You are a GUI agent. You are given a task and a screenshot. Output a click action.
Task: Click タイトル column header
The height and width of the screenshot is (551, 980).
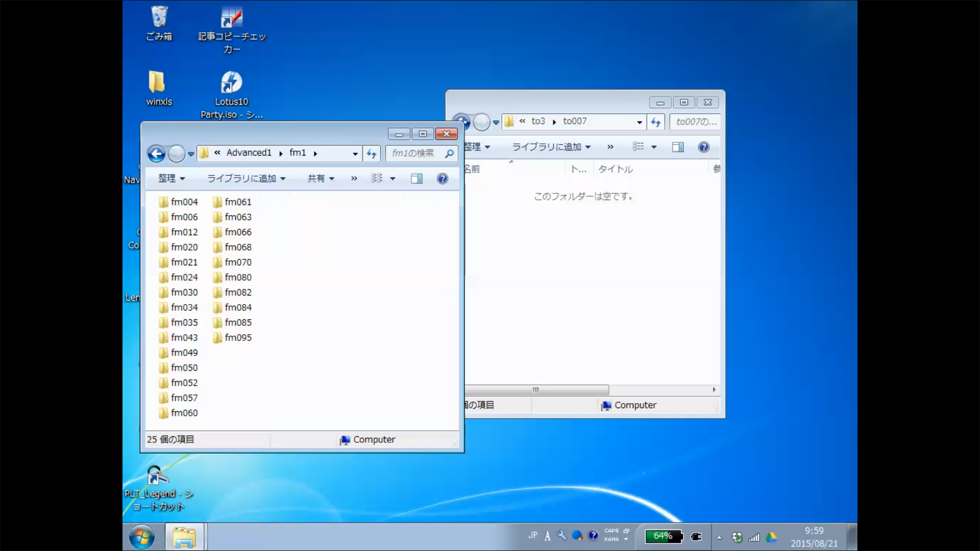[616, 169]
